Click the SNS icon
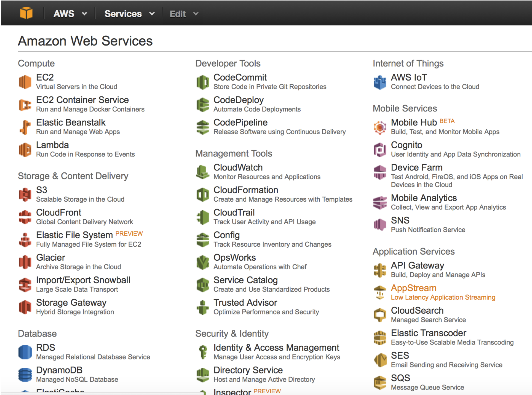Viewport: 532px width, 395px height. 380,225
